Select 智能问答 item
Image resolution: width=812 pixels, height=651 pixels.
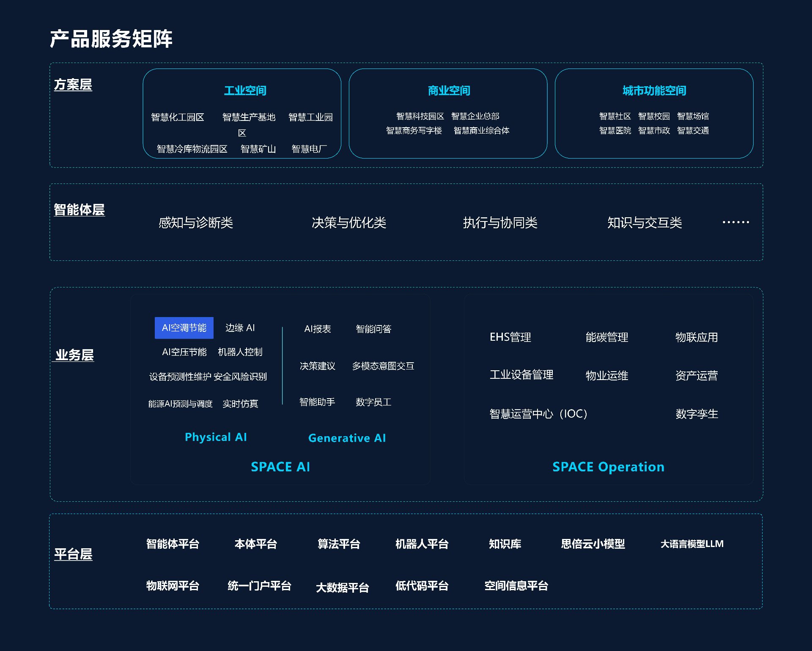pyautogui.click(x=373, y=329)
